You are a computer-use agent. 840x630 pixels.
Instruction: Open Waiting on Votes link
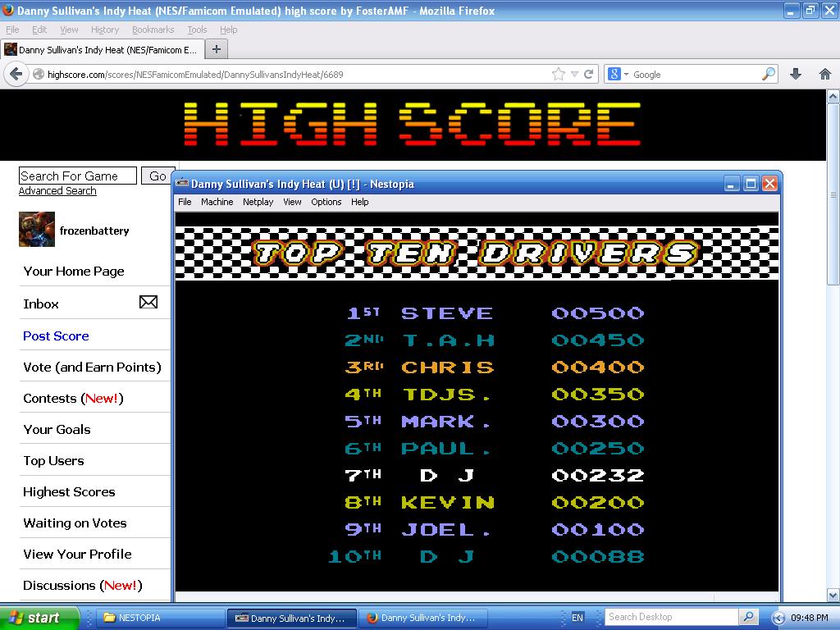75,523
